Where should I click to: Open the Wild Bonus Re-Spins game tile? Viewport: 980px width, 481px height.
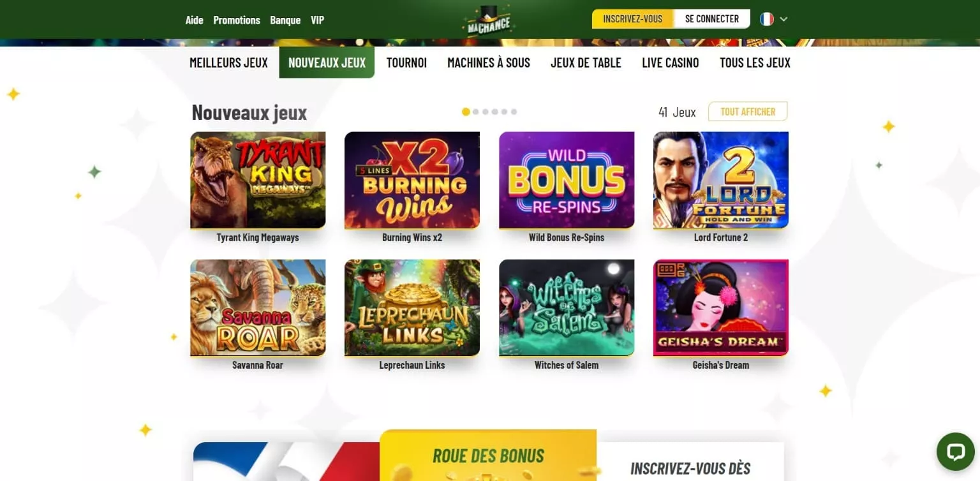[x=567, y=180]
